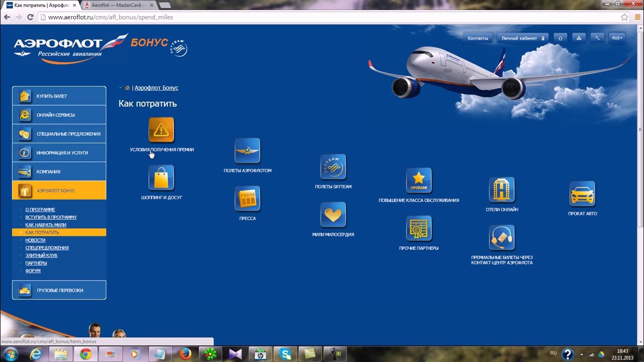Open Google Chrome from the taskbar
This screenshot has width=644, height=362.
click(x=86, y=354)
